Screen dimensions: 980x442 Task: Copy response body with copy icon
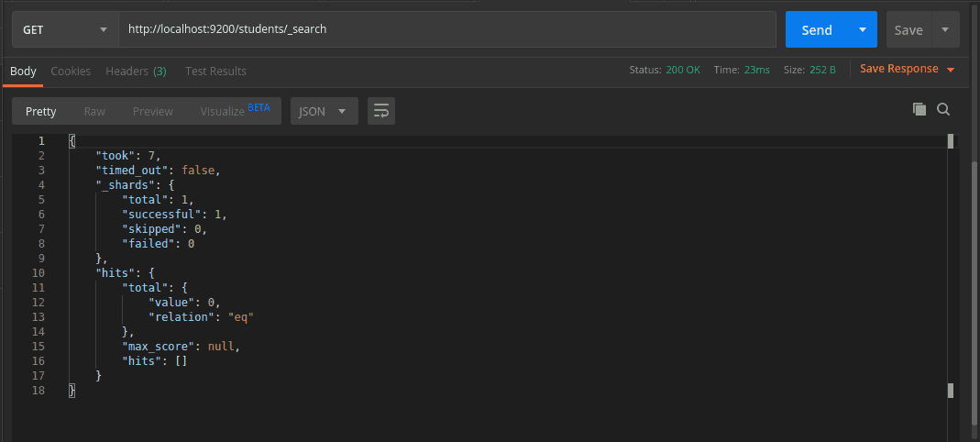[x=919, y=110]
